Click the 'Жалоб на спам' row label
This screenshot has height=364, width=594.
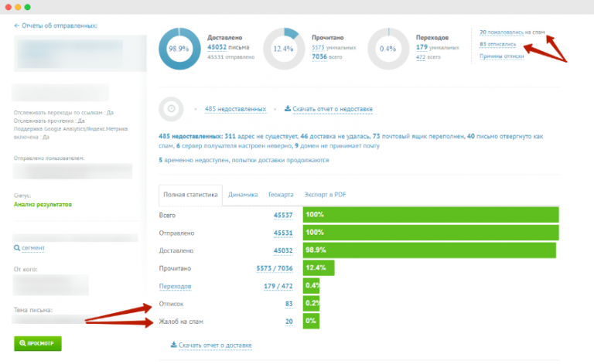click(x=181, y=321)
